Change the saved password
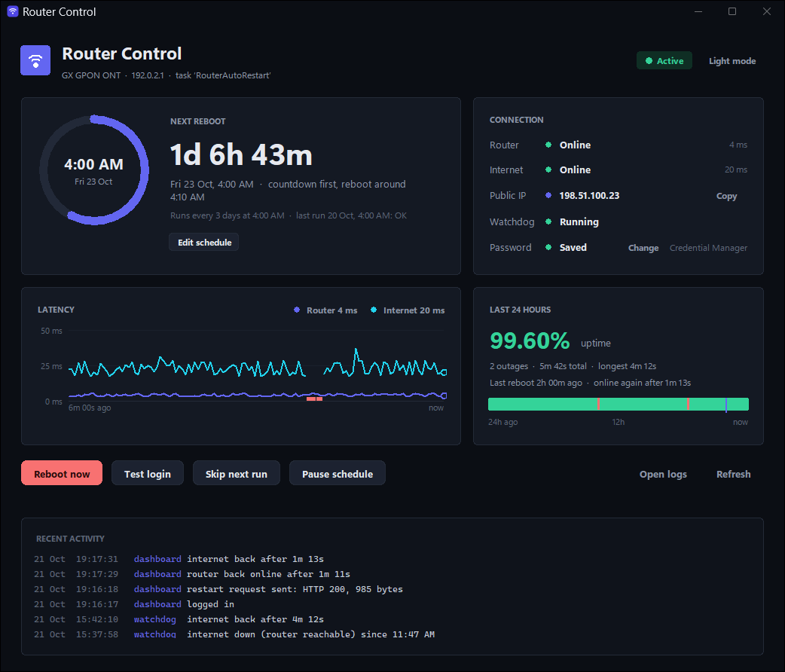The width and height of the screenshot is (785, 672). pyautogui.click(x=643, y=248)
